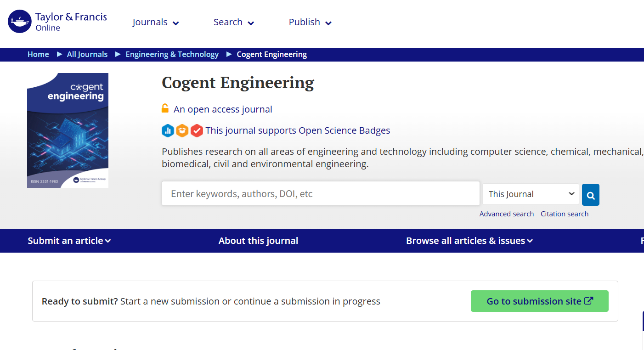Viewport: 644px width, 350px height.
Task: Click the orange open access padlock icon
Action: point(165,109)
